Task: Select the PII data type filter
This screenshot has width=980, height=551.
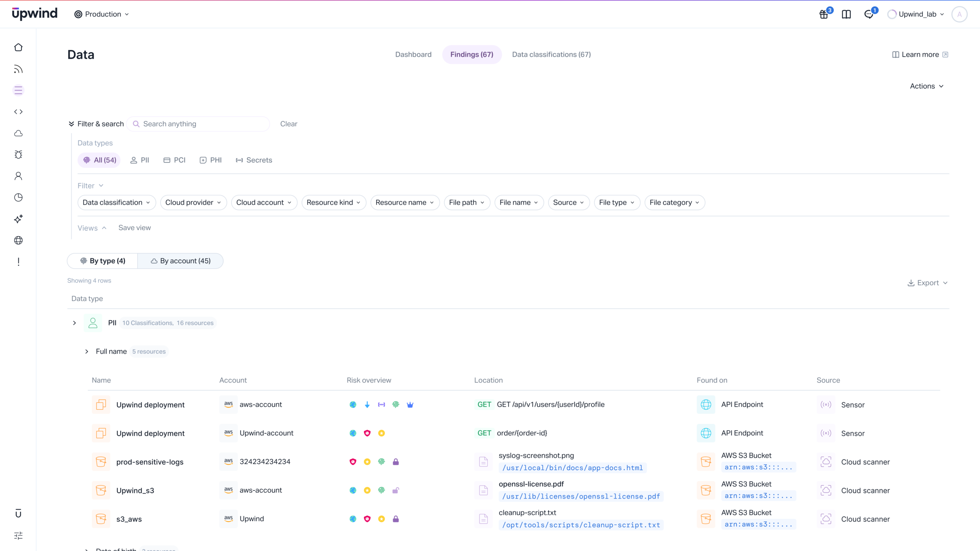Action: [x=140, y=160]
